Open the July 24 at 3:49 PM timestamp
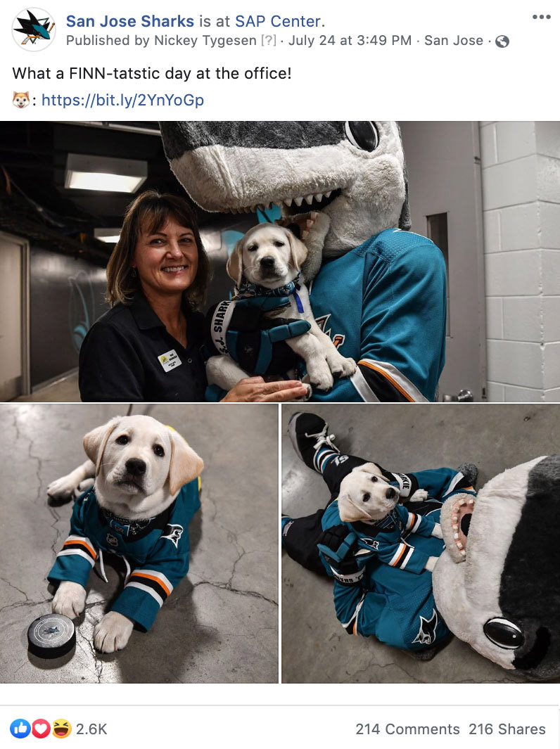Image resolution: width=560 pixels, height=749 pixels. (x=350, y=41)
